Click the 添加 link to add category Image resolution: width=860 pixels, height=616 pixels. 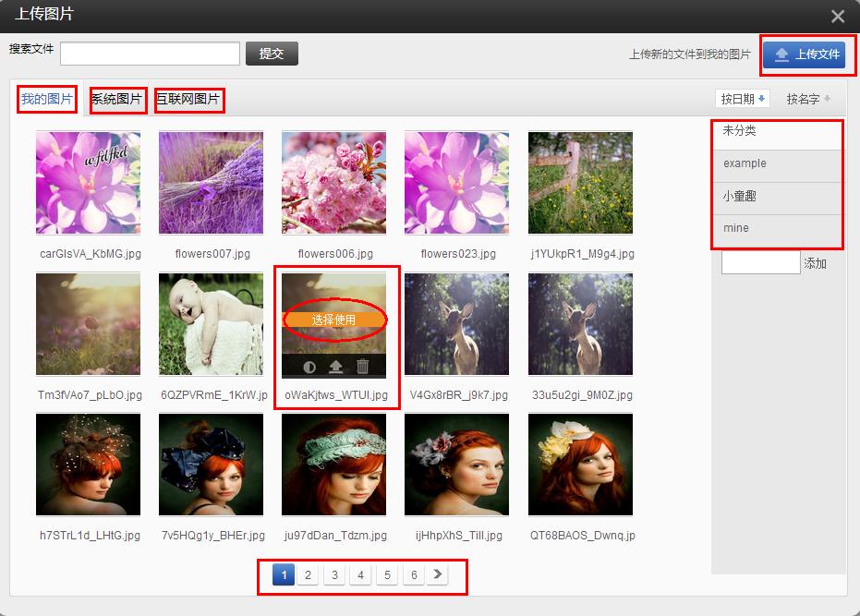815,263
